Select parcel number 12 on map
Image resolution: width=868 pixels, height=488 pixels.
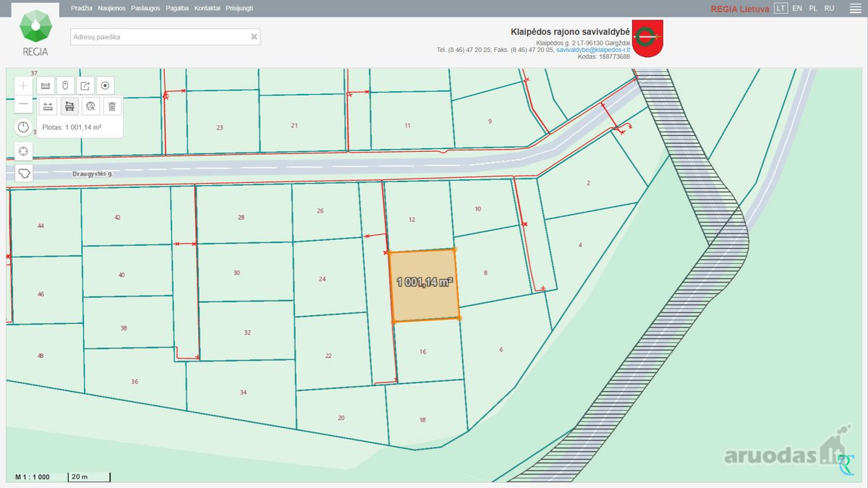(x=412, y=219)
